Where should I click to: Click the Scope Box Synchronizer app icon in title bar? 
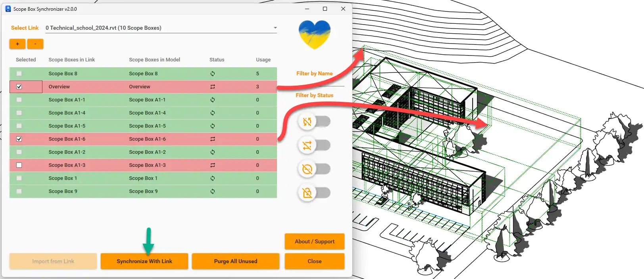pos(8,9)
